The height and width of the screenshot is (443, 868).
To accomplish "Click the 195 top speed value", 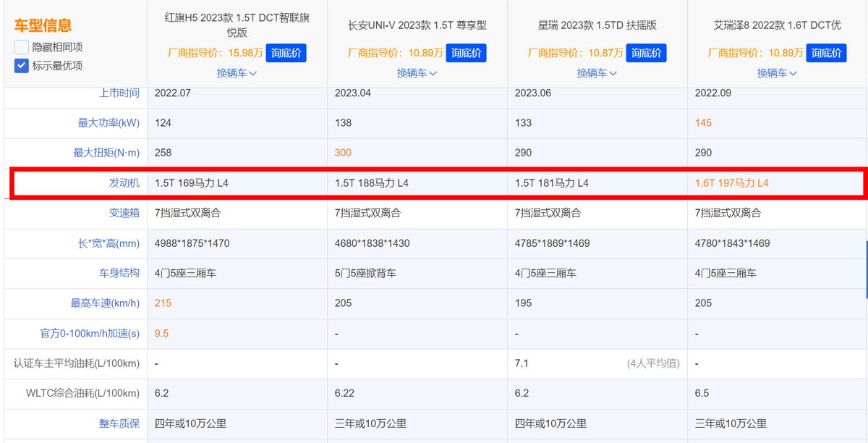I will (523, 303).
